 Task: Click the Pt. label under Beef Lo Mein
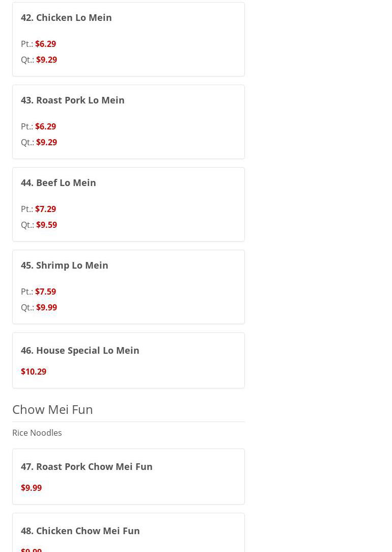pos(27,209)
